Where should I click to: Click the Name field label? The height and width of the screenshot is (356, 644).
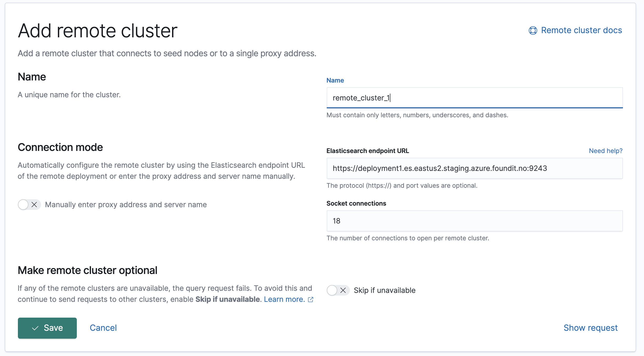coord(335,80)
